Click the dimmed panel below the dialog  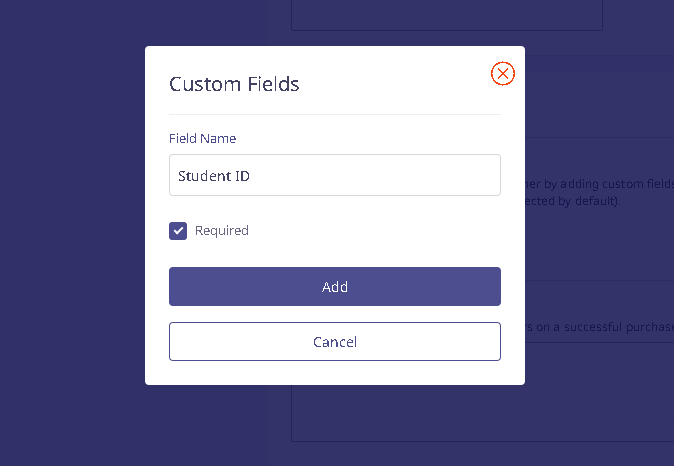pos(483,413)
